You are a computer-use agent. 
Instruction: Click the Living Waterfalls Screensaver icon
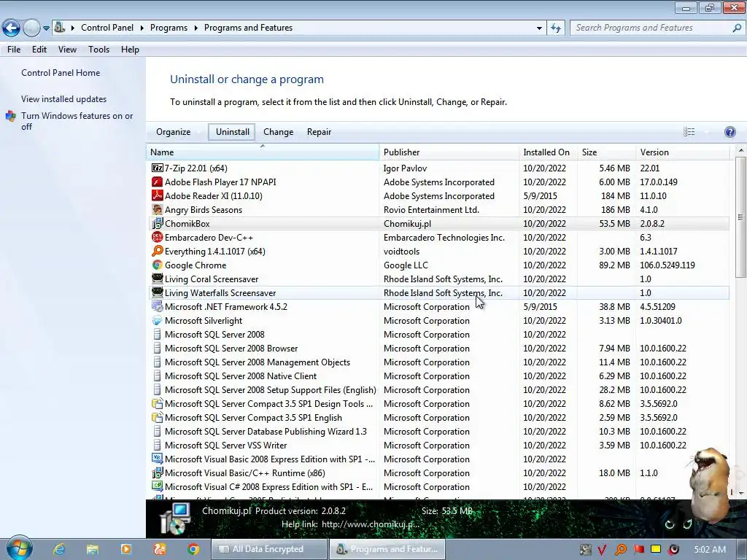pos(158,292)
